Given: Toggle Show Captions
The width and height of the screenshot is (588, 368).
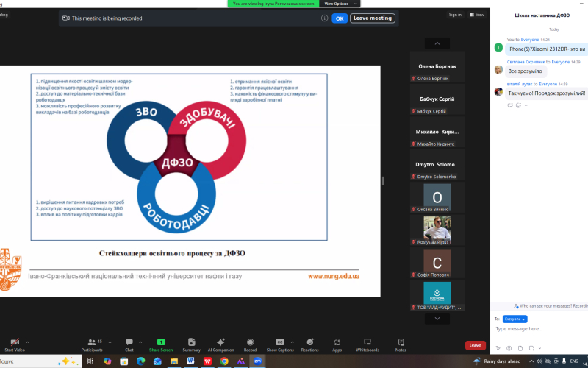Looking at the screenshot, I should [x=280, y=344].
